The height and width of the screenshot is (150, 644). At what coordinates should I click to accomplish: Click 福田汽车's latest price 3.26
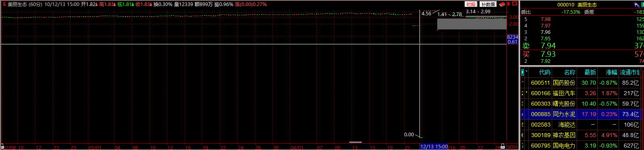click(x=590, y=93)
